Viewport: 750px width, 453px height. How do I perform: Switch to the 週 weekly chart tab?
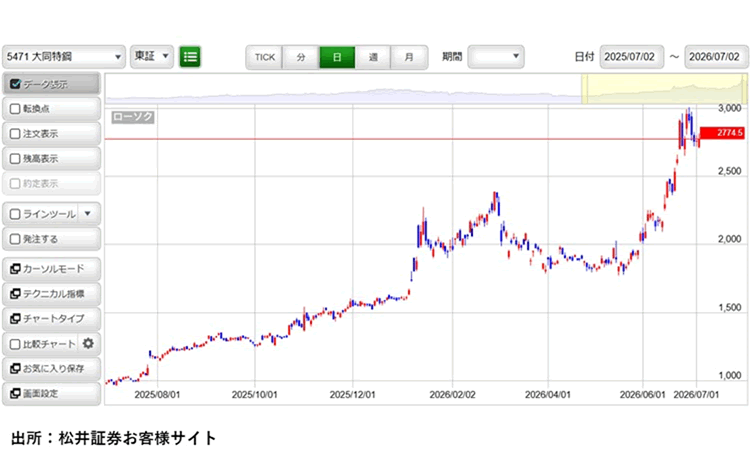[373, 57]
